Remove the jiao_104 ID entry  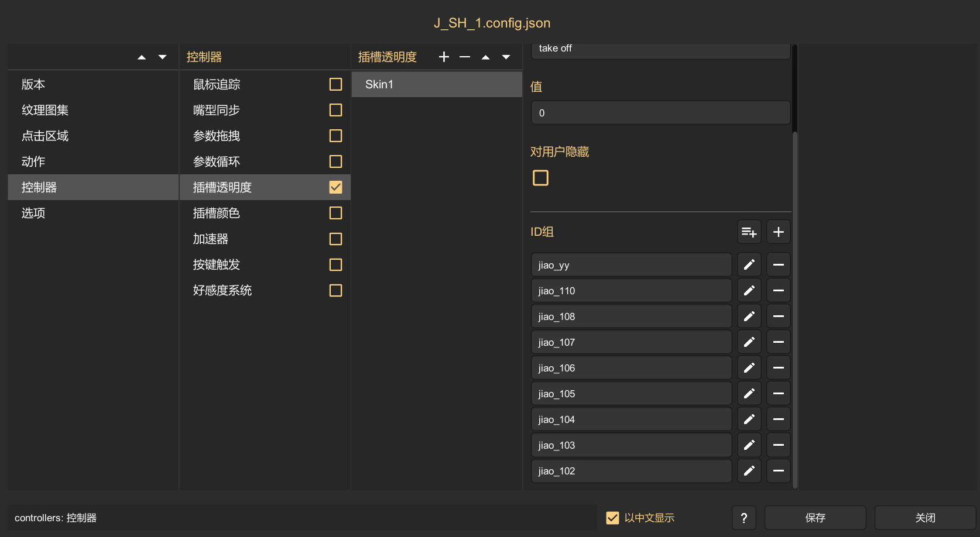click(779, 419)
